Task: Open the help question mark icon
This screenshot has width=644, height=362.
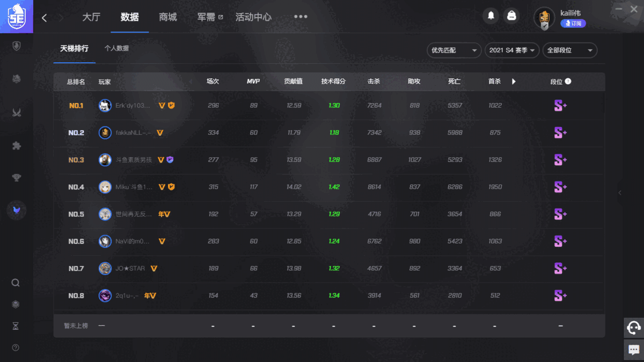Action: coord(16,348)
